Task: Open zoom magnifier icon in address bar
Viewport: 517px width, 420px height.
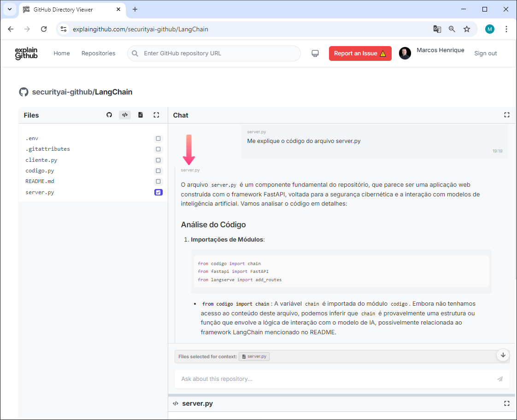Action: [x=452, y=29]
